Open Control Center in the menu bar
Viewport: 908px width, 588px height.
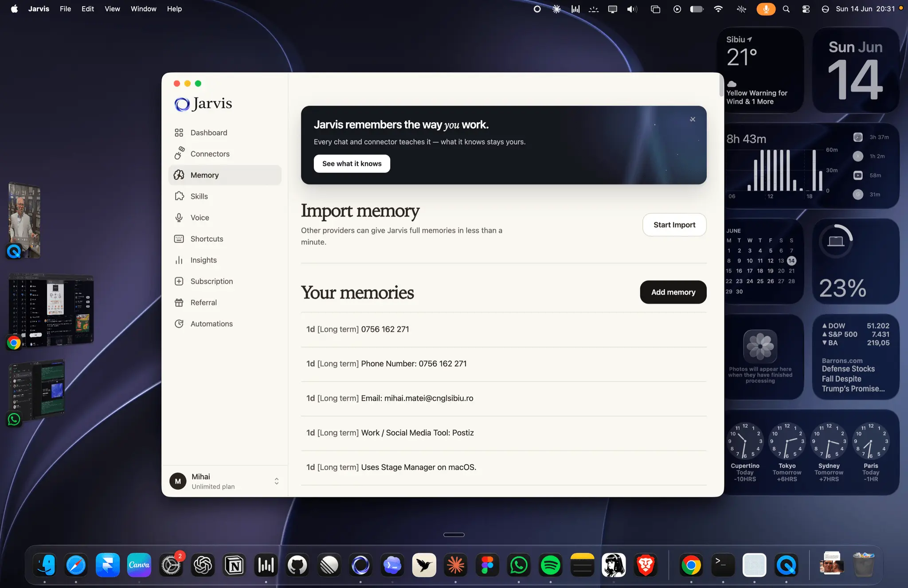(806, 9)
